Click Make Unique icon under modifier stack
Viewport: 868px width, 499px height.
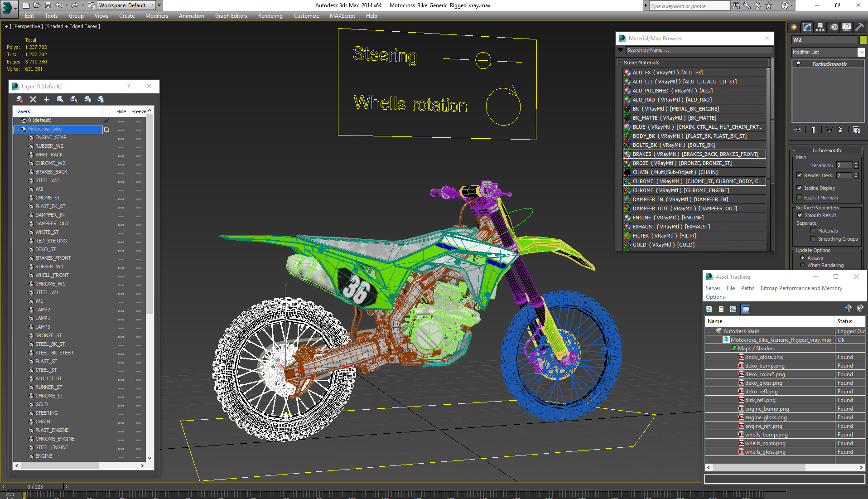829,130
